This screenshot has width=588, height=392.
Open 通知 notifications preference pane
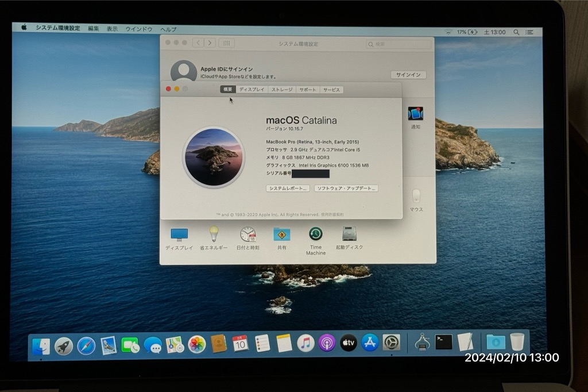tap(416, 118)
